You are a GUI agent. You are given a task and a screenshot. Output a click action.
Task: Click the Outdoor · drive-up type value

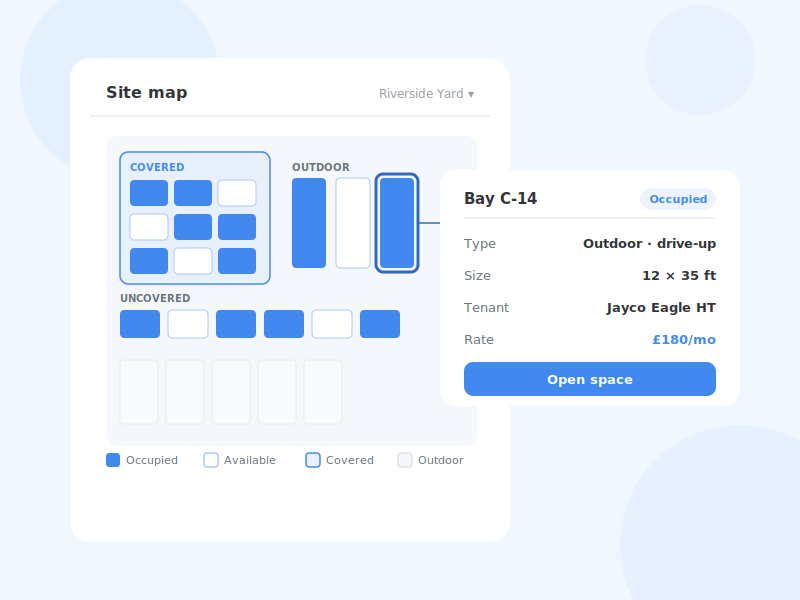pyautogui.click(x=649, y=243)
